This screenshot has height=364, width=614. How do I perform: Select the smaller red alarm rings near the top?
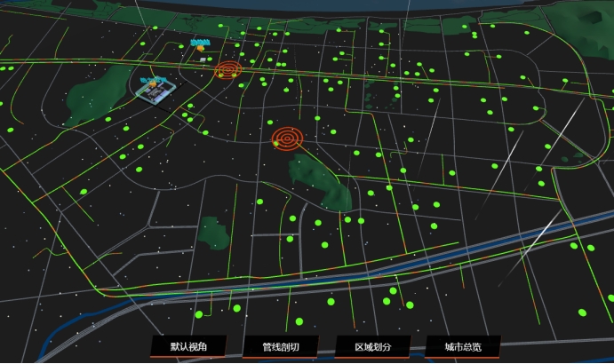pos(227,69)
